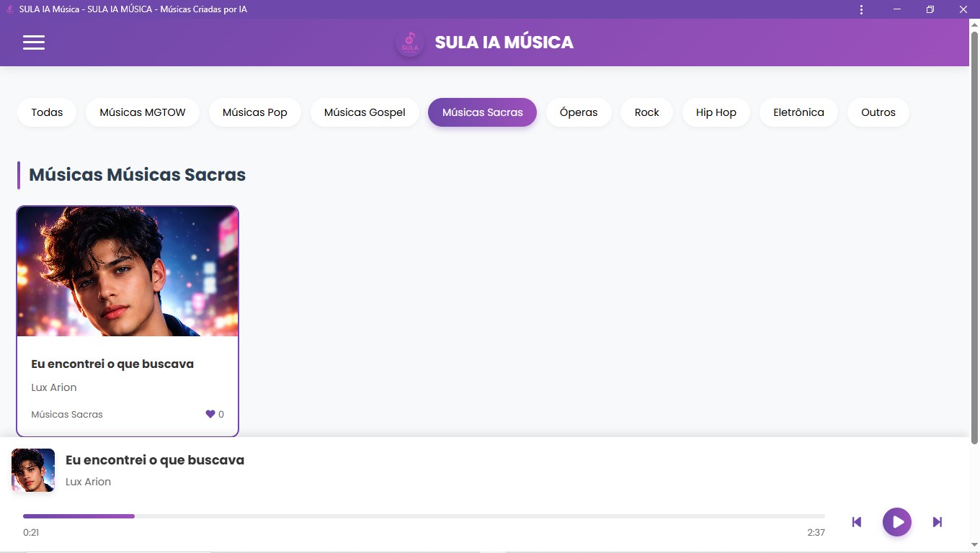Open song card cover image

pos(128,271)
